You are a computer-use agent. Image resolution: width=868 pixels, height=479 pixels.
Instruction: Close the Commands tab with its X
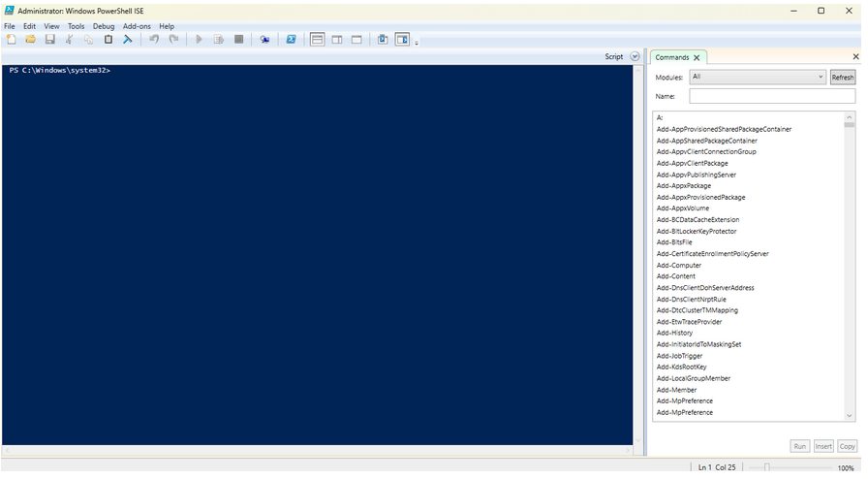pyautogui.click(x=697, y=57)
